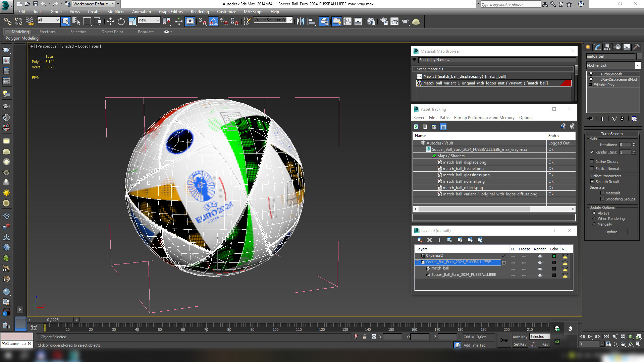The image size is (644, 362).
Task: Open the Modify command panel tab
Action: (598, 47)
